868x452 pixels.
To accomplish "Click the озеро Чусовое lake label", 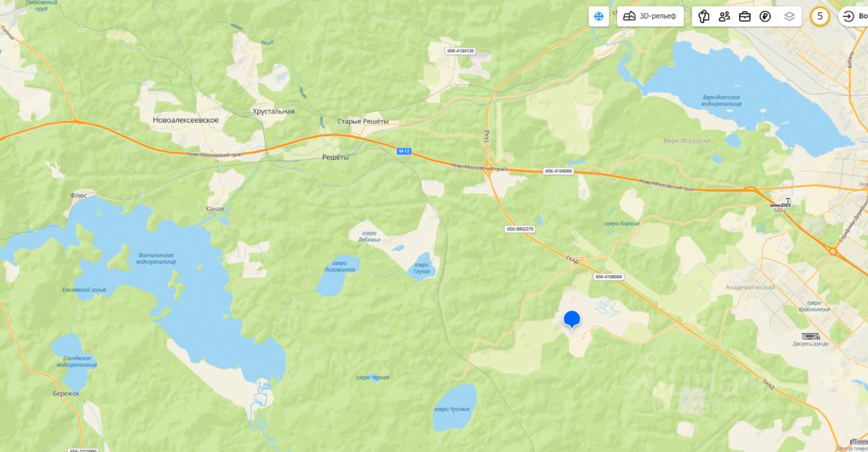I will pos(452,409).
